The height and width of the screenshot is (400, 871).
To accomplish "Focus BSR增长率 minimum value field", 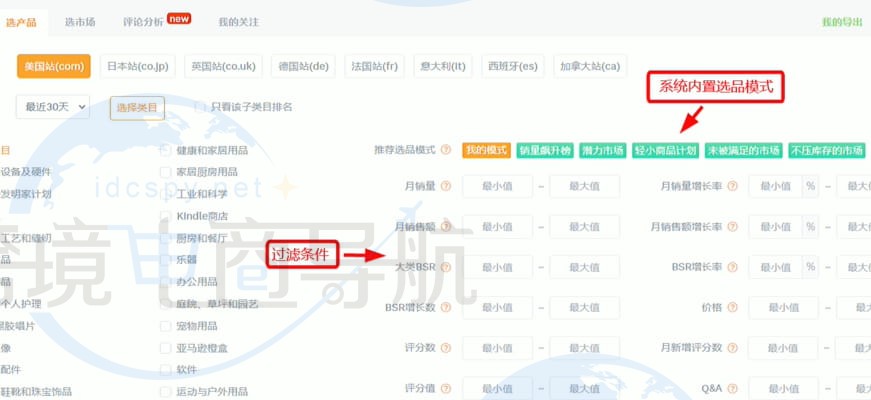I will pyautogui.click(x=776, y=267).
